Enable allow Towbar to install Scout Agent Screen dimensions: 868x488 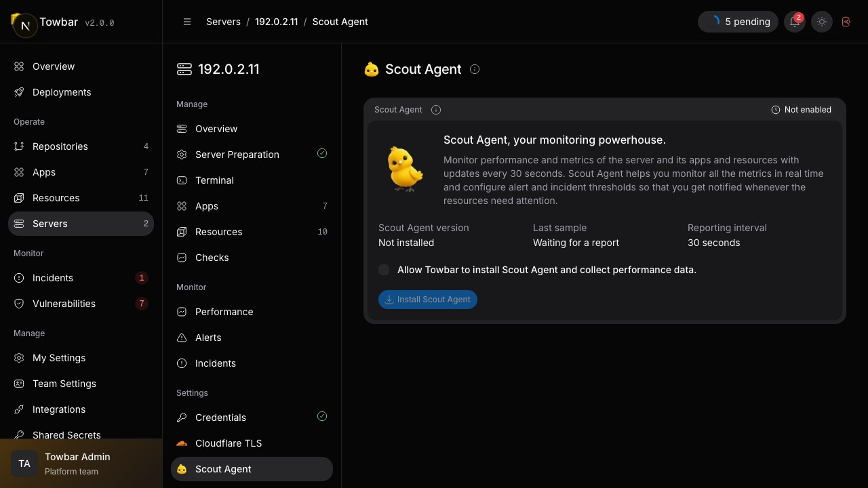[x=384, y=270]
